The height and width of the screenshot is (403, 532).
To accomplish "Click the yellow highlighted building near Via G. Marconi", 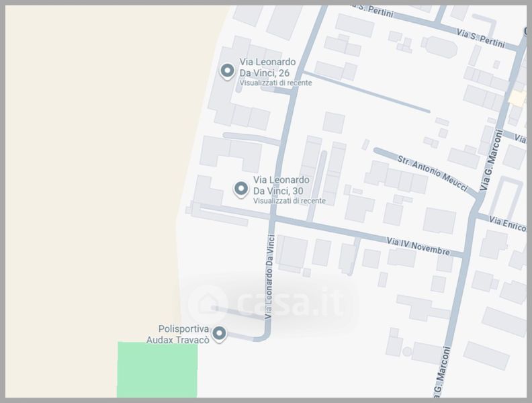I will [517, 98].
